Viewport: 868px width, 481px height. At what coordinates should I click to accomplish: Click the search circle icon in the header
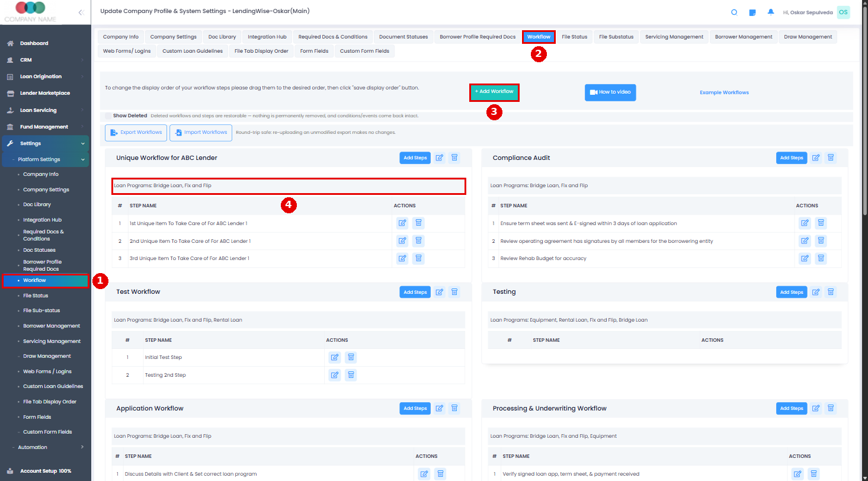point(734,12)
